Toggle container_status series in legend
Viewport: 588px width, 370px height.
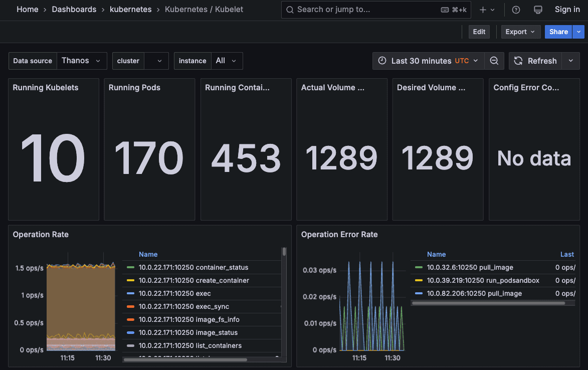point(193,267)
